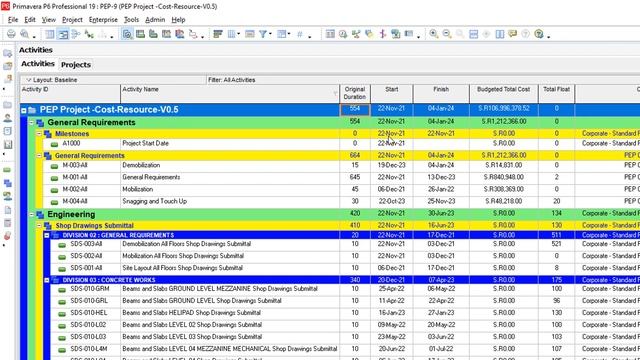Click the S.R840,948.00 budgeted cost cell
Screen dimensions: 640x360
pyautogui.click(x=504, y=177)
